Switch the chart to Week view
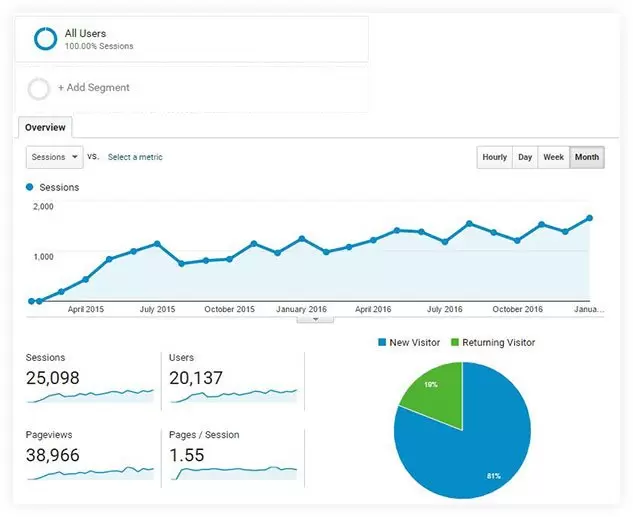The width and height of the screenshot is (633, 517). pos(553,157)
